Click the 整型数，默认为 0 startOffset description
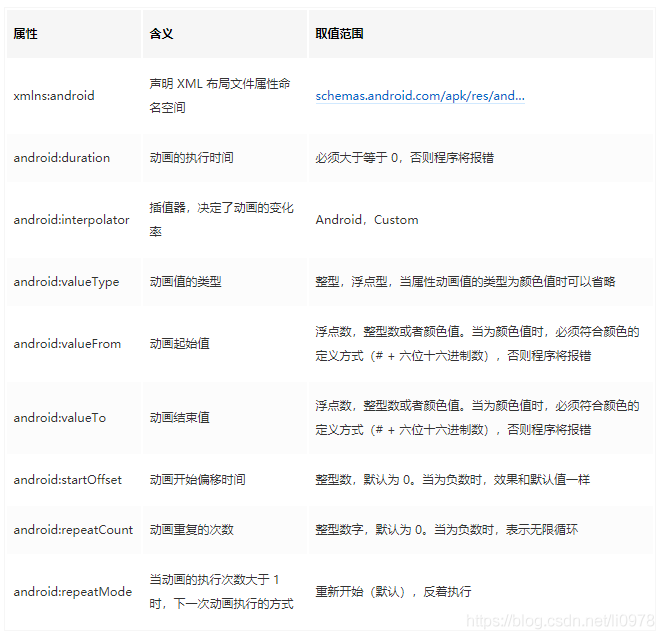 click(452, 479)
